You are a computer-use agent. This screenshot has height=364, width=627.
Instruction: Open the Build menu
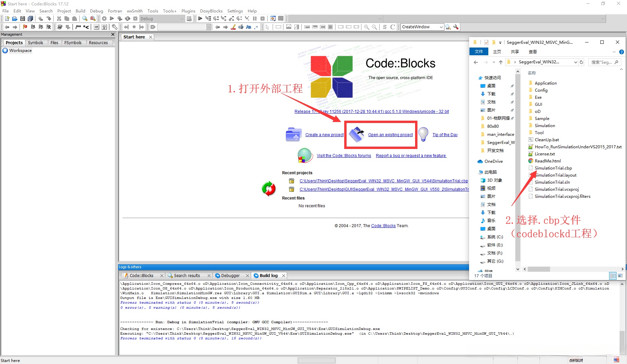(x=80, y=11)
